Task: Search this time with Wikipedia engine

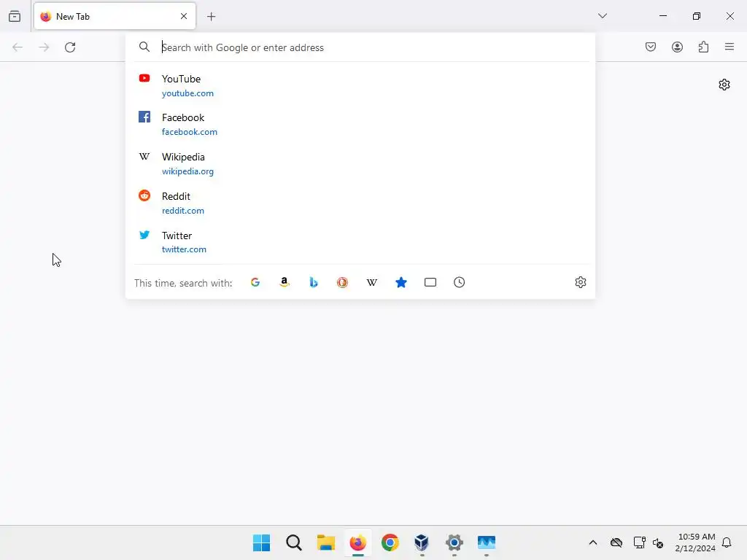Action: 371,282
